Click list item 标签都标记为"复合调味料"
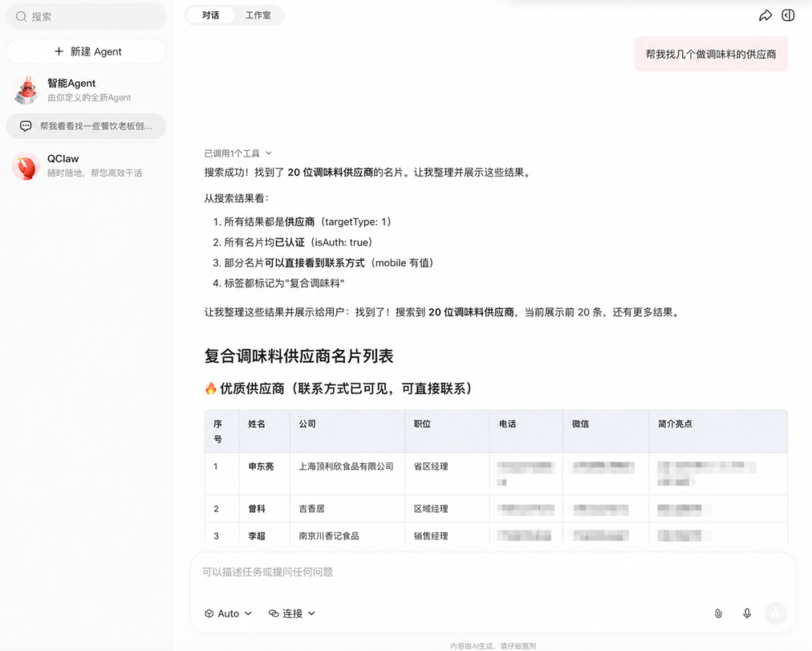 point(279,283)
